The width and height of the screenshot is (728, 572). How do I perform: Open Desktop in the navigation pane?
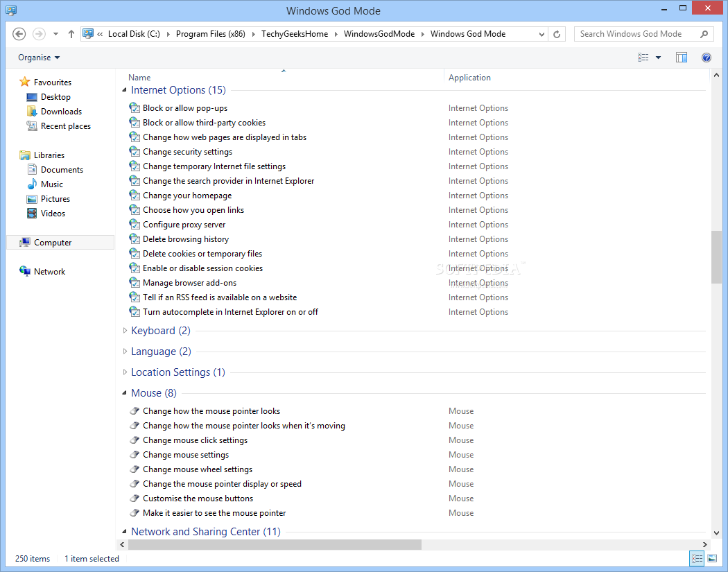55,97
